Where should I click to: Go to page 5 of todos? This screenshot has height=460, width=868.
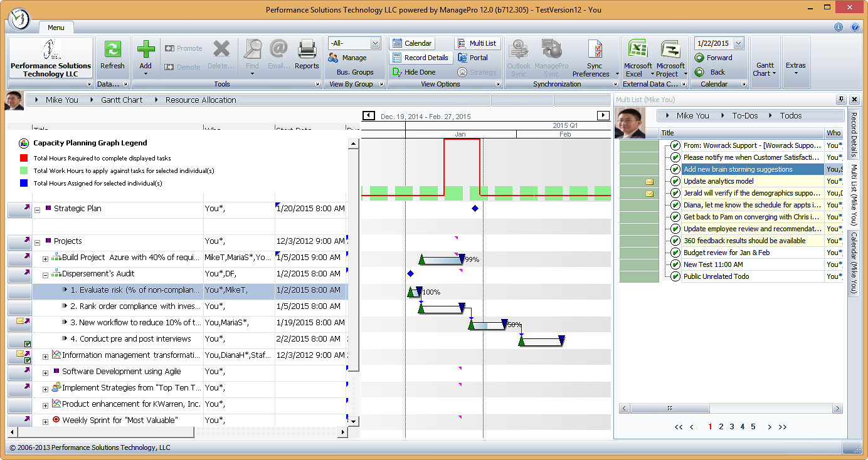click(753, 427)
